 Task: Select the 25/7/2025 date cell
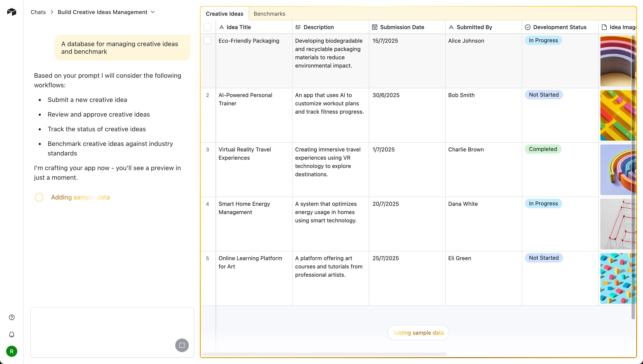coord(407,278)
